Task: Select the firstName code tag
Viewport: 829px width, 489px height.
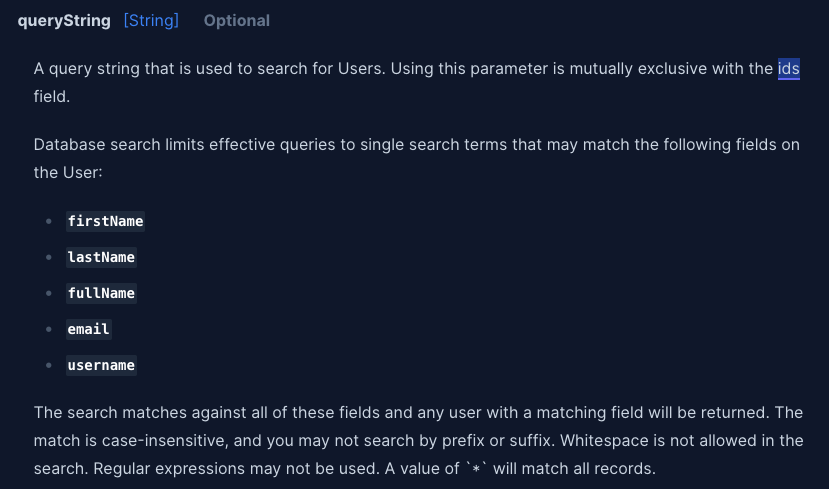Action: pyautogui.click(x=105, y=221)
